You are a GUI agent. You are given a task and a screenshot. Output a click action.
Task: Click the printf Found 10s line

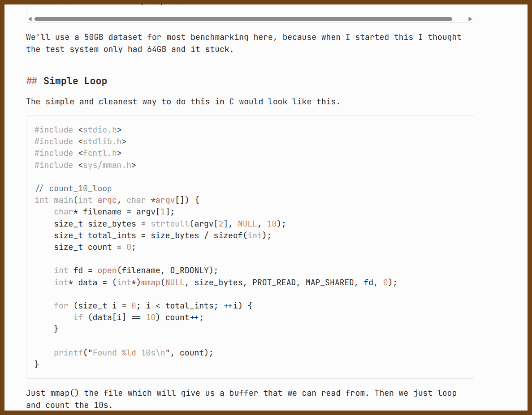[x=134, y=353]
